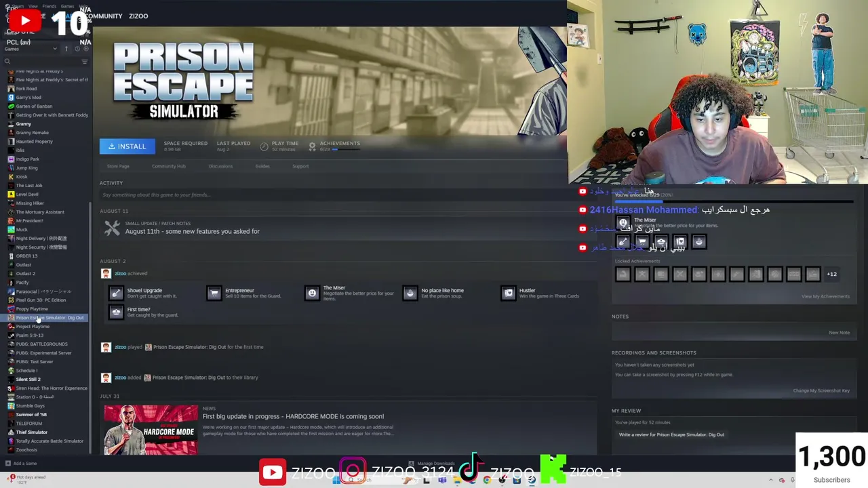Open the ZIZOO profile menu in top navigation
The image size is (868, 488).
pos(138,16)
